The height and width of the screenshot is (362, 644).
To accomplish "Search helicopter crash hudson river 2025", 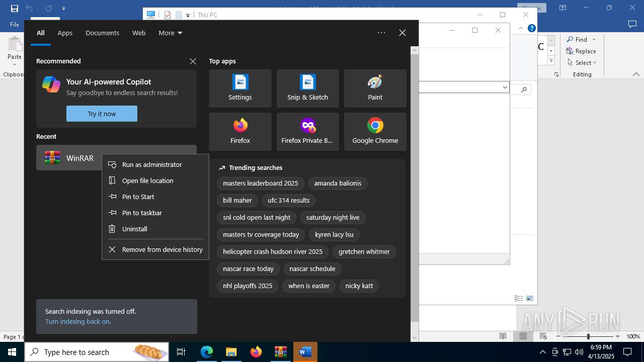I will click(273, 252).
